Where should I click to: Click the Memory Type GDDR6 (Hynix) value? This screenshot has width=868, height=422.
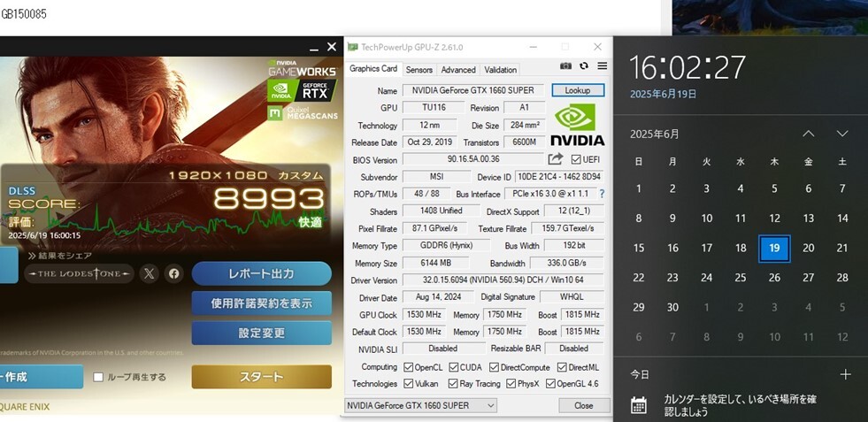446,245
